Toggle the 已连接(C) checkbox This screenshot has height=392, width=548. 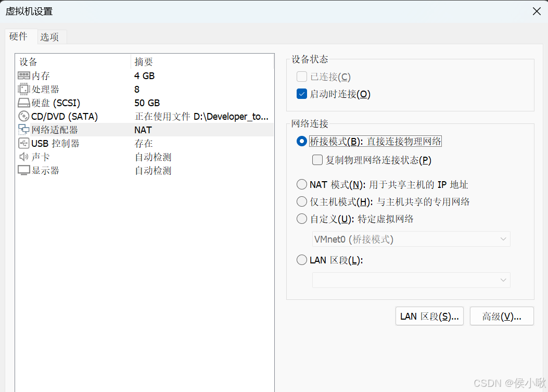(x=302, y=77)
